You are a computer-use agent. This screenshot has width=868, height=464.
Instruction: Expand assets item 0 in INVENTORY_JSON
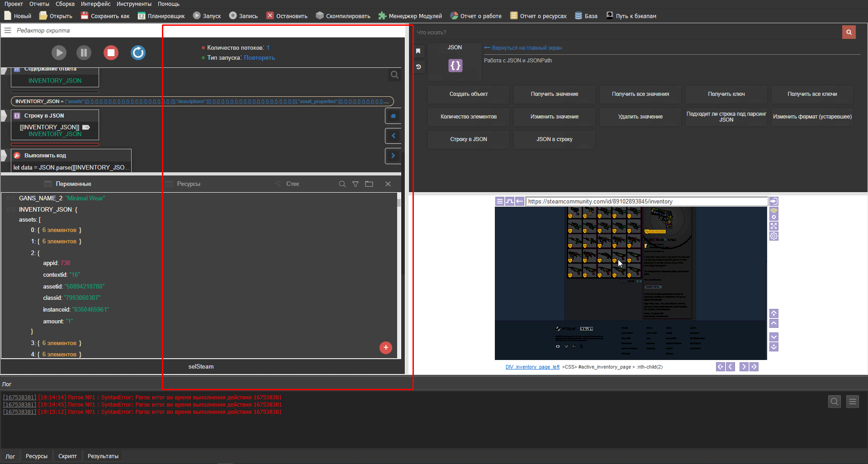(x=59, y=230)
